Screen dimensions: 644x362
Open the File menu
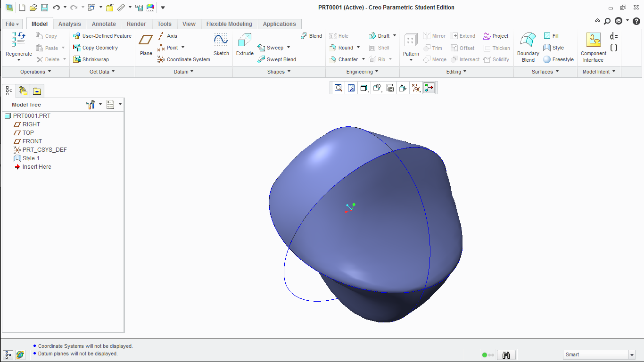[12, 24]
